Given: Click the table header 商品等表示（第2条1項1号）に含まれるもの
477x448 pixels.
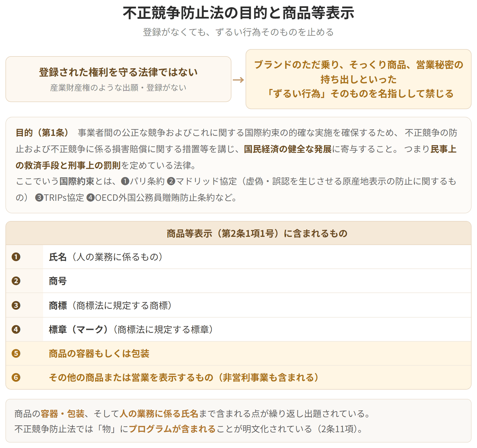Looking at the screenshot, I should 257,234.
